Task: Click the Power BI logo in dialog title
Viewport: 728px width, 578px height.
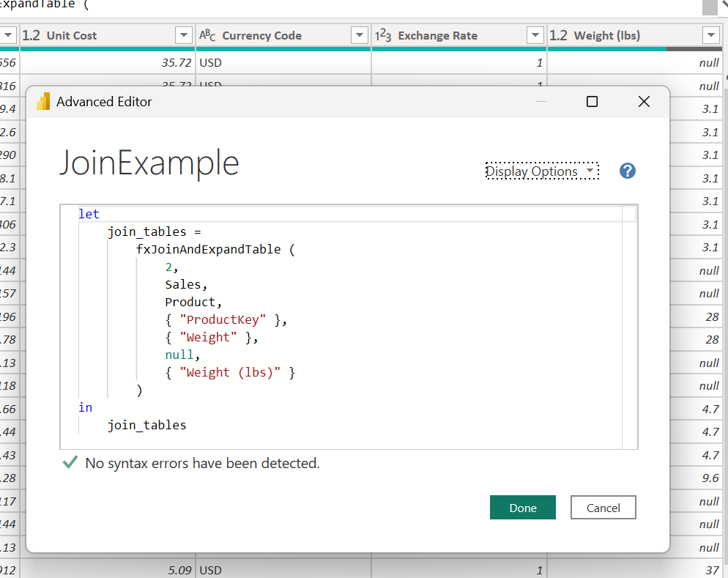Action: 42,102
